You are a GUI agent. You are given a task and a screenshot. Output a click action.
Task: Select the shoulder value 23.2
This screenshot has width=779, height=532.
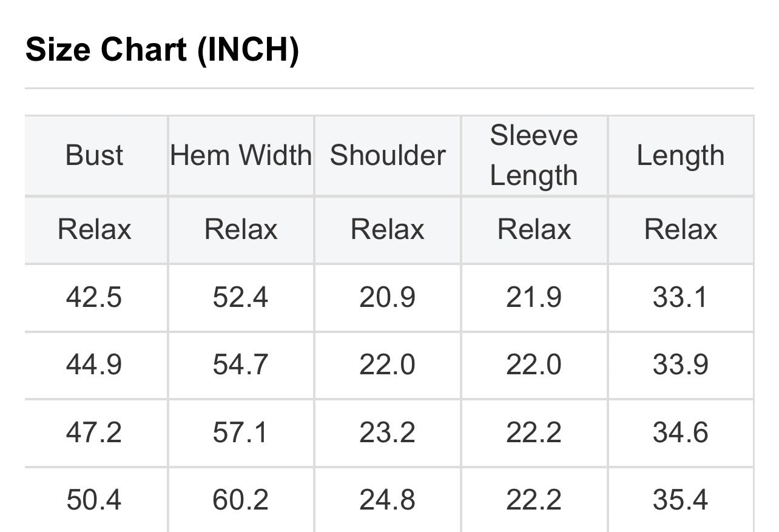[387, 433]
